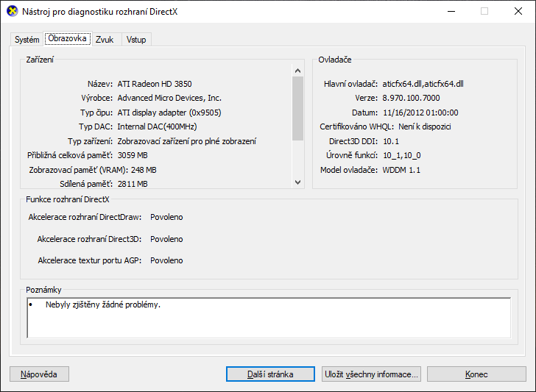Select device name ATI Radeon HD 3850
This screenshot has height=392, width=536.
(155, 84)
